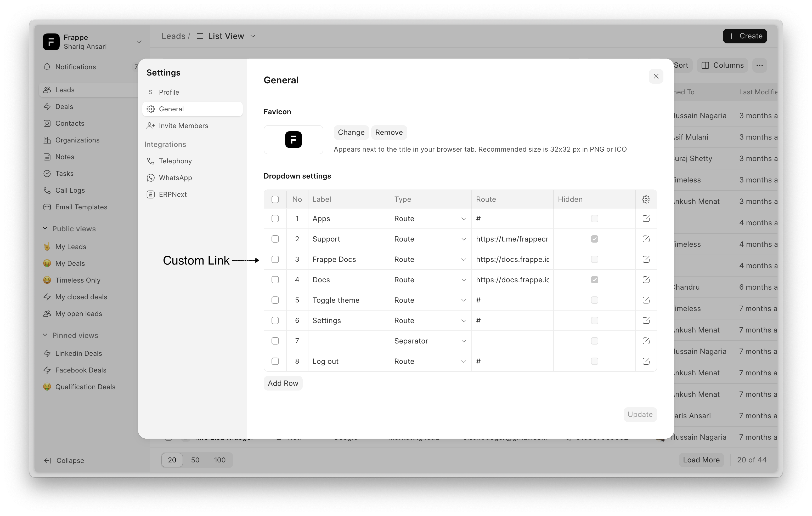Open Type dropdown for Separator row
The height and width of the screenshot is (516, 812).
[x=430, y=341]
